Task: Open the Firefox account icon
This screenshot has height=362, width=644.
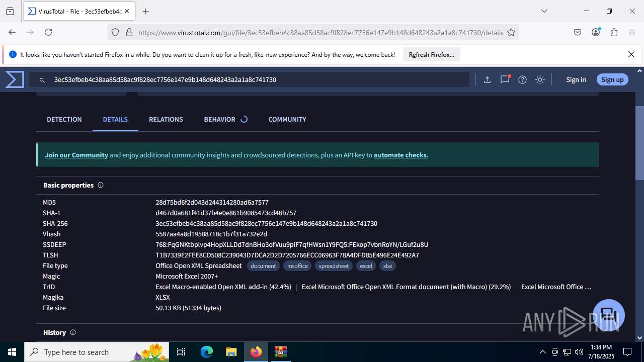Action: (x=596, y=32)
